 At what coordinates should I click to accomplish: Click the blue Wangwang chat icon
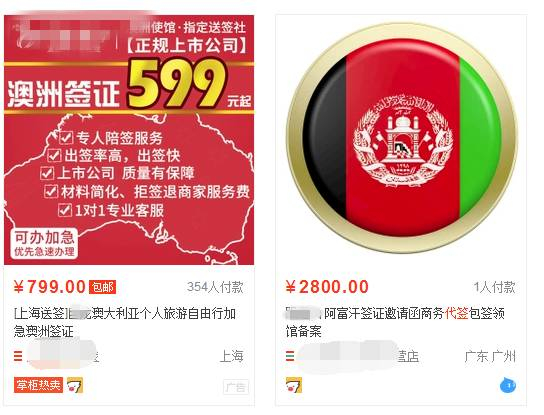coord(508,386)
